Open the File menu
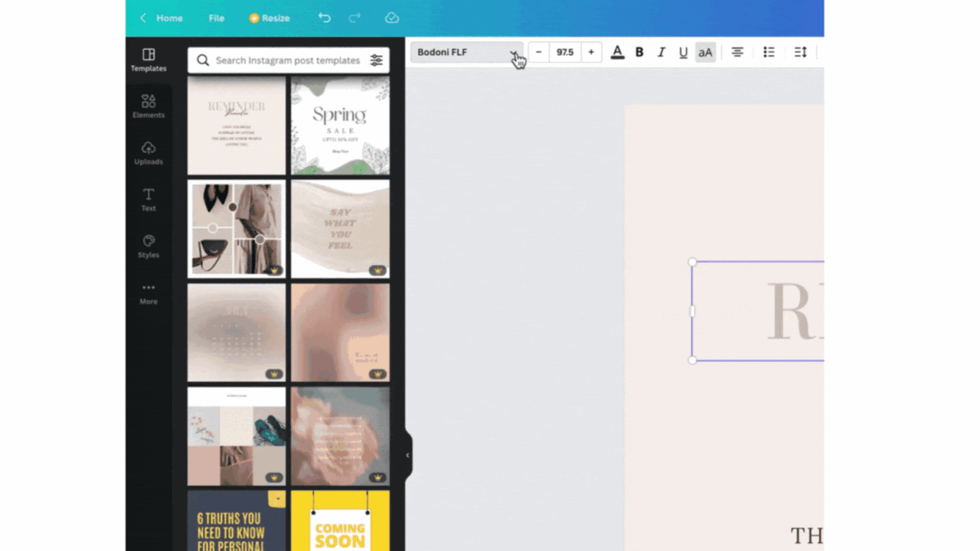This screenshot has width=980, height=551. [217, 18]
